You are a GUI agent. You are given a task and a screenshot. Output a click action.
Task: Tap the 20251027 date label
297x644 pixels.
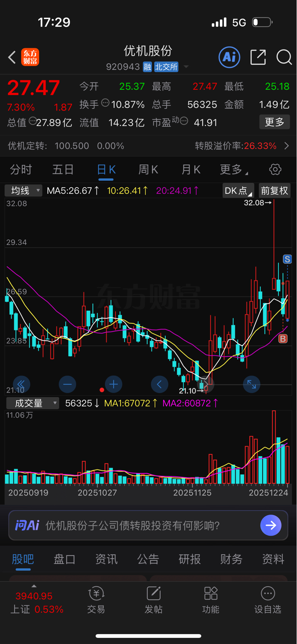97,493
